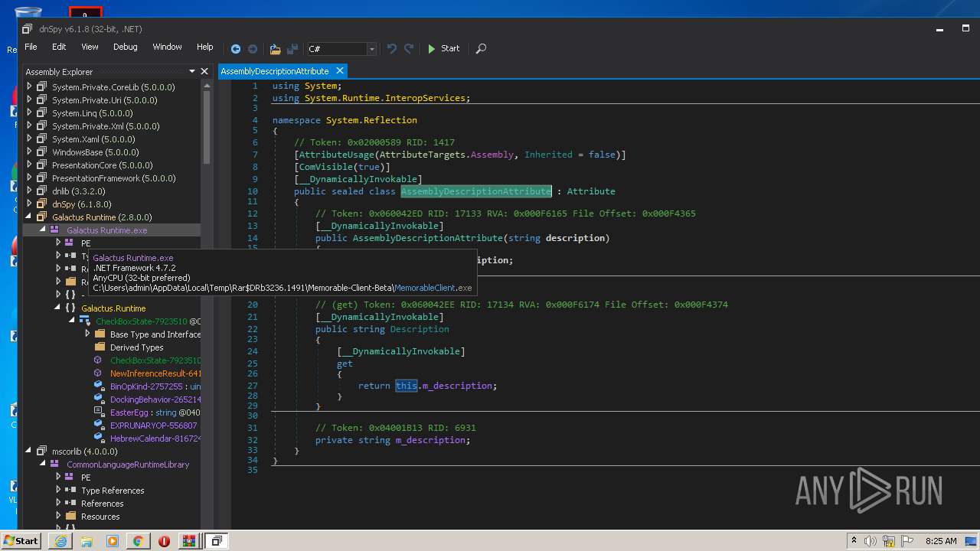Expand Type References under CommonLanguageRuntimeLibrary
Image resolution: width=980 pixels, height=551 pixels.
click(58, 490)
